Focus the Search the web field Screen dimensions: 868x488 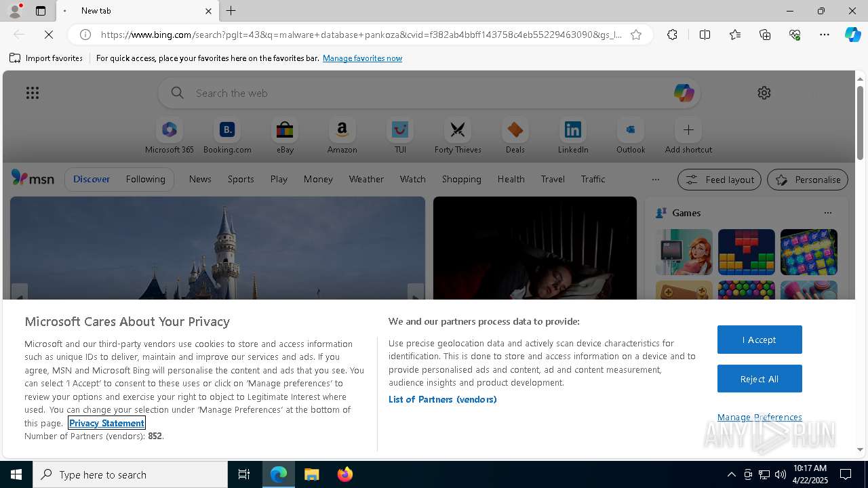pyautogui.click(x=429, y=93)
